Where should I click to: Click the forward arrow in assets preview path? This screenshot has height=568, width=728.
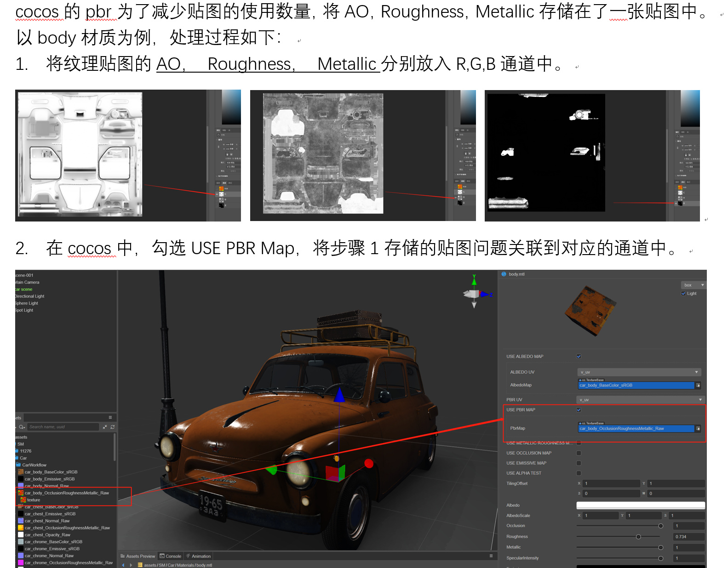[x=131, y=565]
